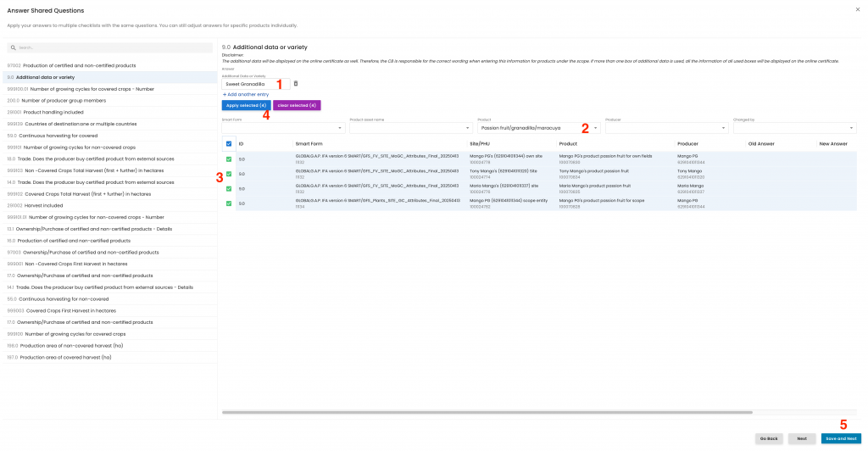
Task: Focus the Additional Data or Variety input
Action: point(254,84)
